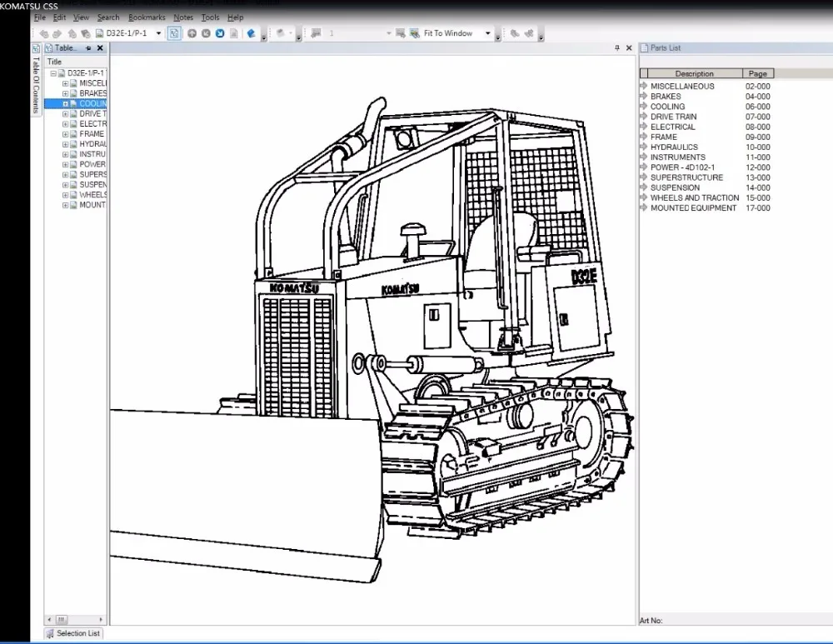Click the Table of Contents toggle icon in toolbar
The image size is (833, 644).
tap(173, 33)
